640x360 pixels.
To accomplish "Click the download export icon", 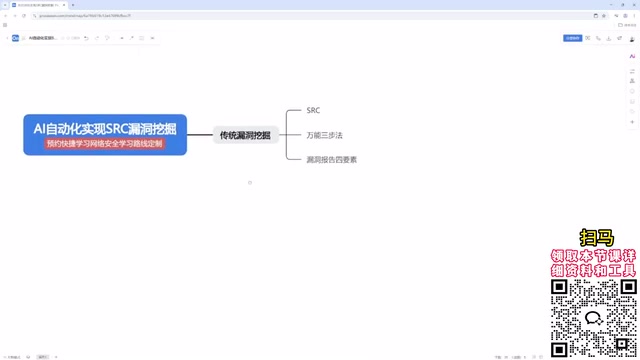I will click(x=609, y=38).
